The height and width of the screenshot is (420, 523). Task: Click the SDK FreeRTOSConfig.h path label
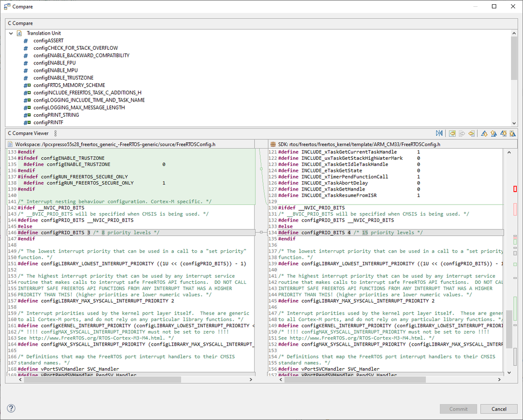(x=359, y=145)
